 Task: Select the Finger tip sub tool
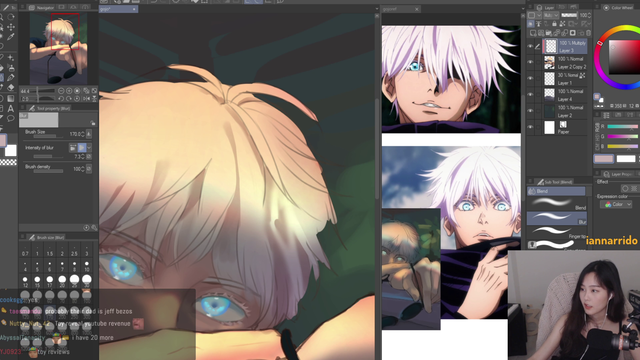[557, 232]
